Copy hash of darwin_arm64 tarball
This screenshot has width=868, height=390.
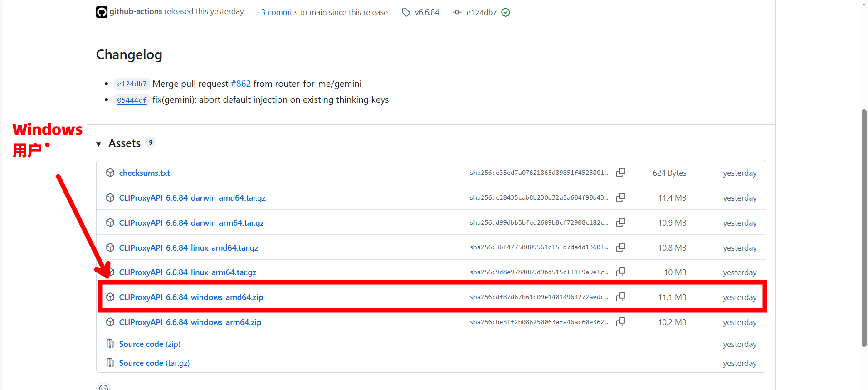coord(621,222)
